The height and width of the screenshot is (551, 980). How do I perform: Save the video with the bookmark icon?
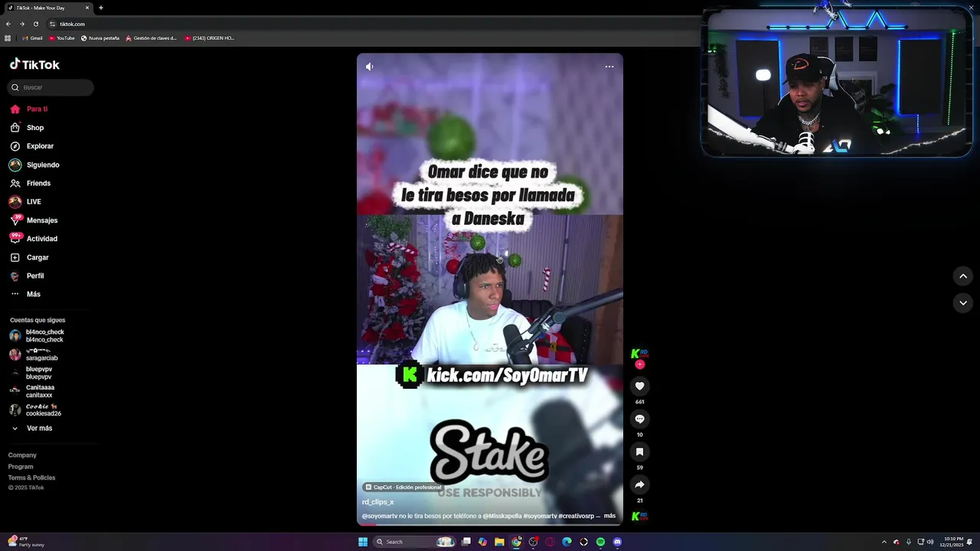point(639,452)
